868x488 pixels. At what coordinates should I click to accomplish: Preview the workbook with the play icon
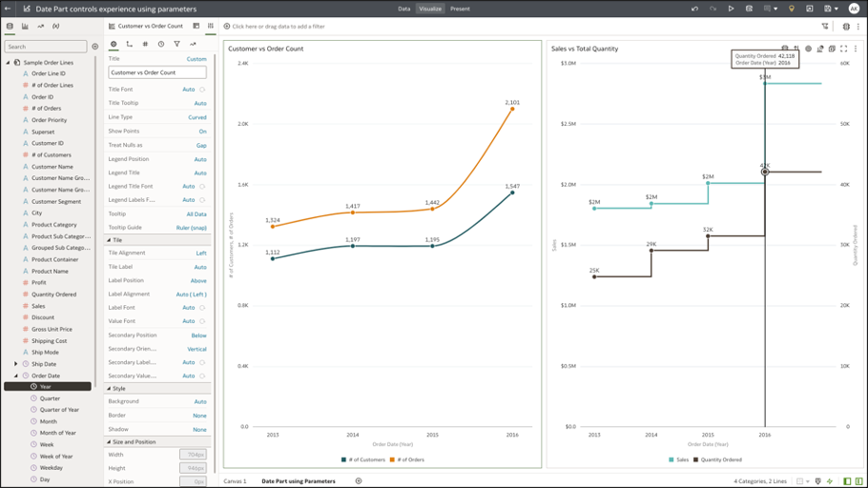click(x=731, y=9)
